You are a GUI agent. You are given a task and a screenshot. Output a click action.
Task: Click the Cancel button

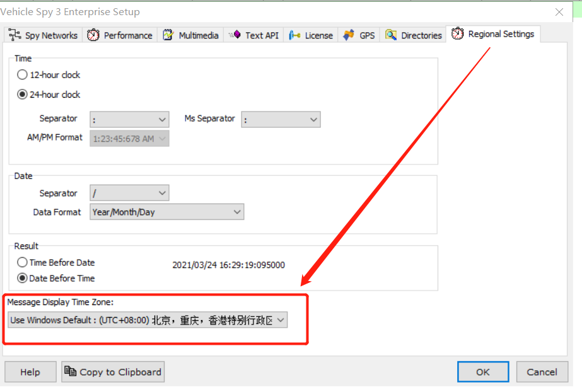(542, 372)
